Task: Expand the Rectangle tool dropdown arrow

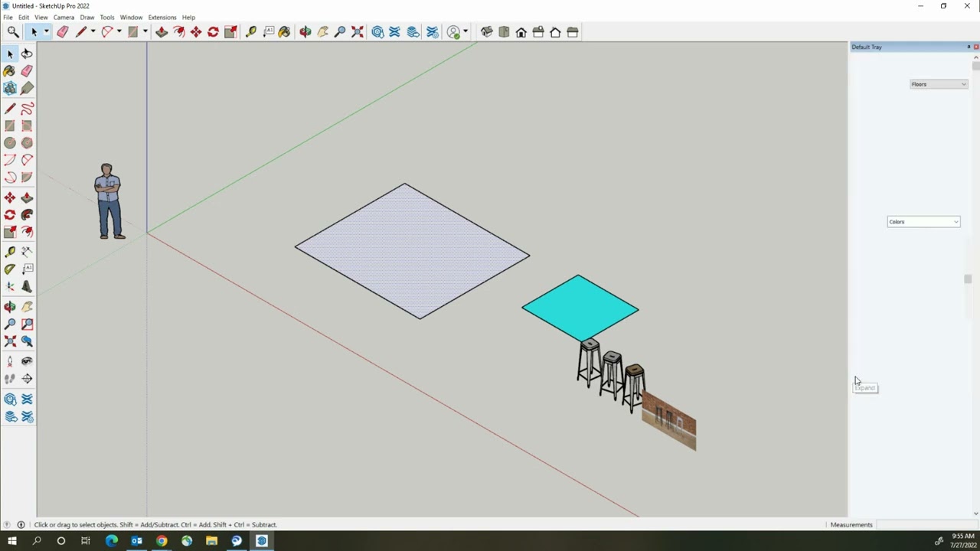Action: (x=145, y=31)
